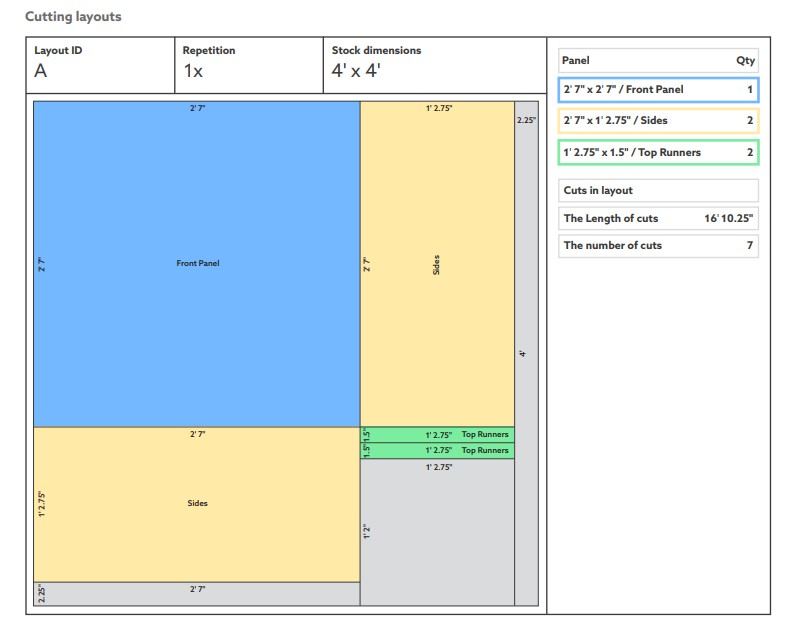Screen dimensions: 791x630
Task: Select the tall vertical yellow Sides panel
Action: (x=437, y=264)
